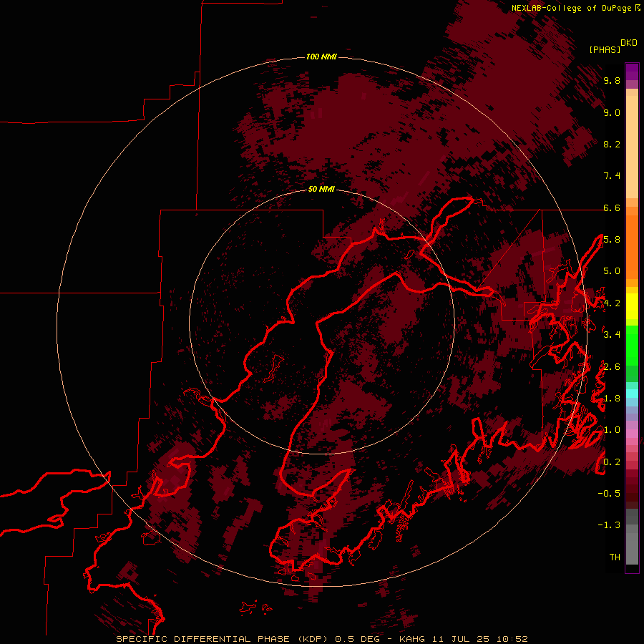Viewport: 644px width, 644px height.
Task: Click the 5.8 value on the color scale
Action: tap(612, 240)
